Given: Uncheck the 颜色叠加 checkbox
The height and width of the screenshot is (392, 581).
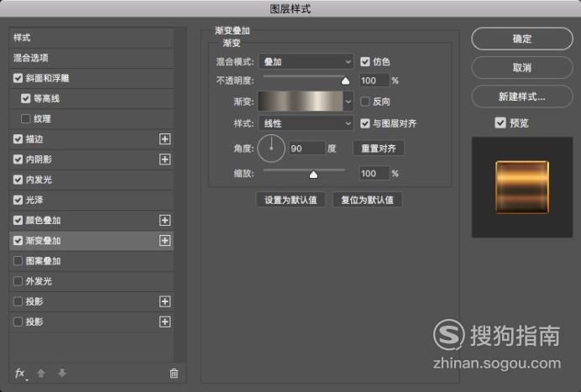Looking at the screenshot, I should pos(18,220).
